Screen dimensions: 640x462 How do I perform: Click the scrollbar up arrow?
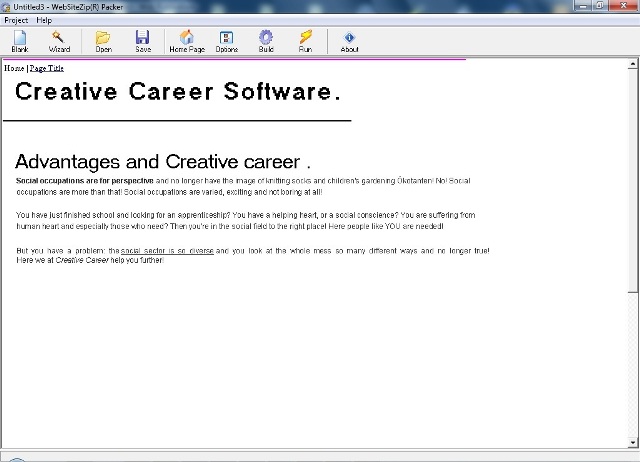tap(633, 64)
